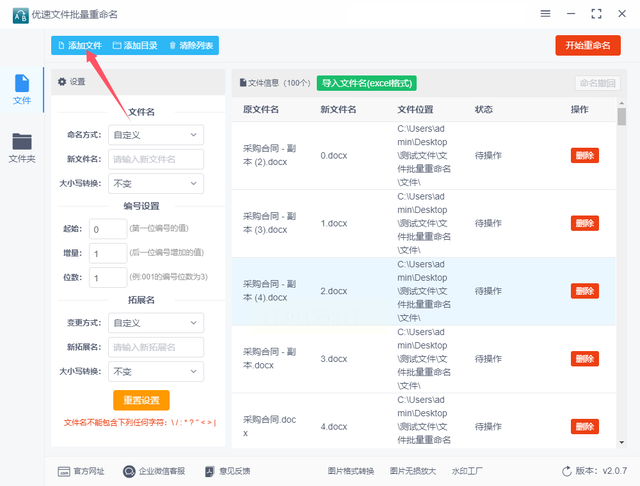
Task: Click the 设置 gear icon
Action: [x=62, y=82]
